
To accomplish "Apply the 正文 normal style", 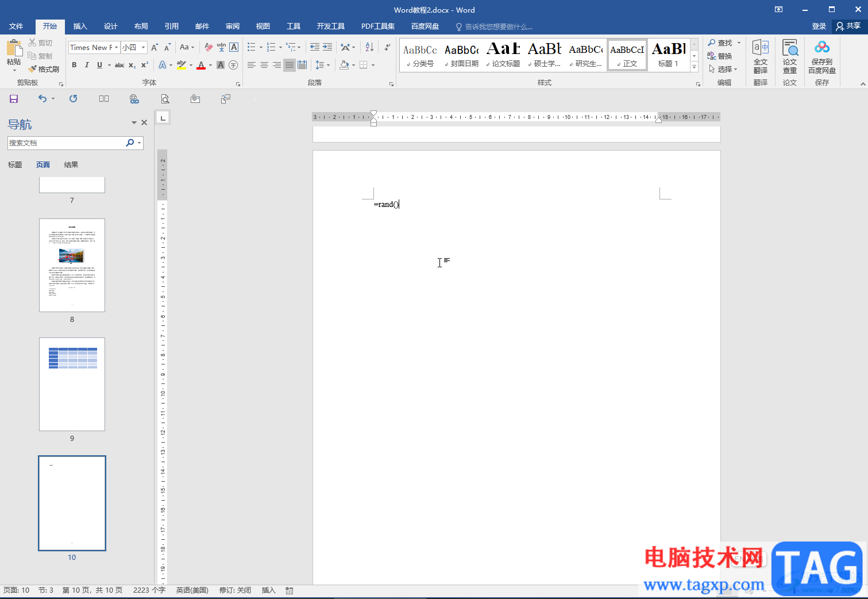I will (x=627, y=55).
